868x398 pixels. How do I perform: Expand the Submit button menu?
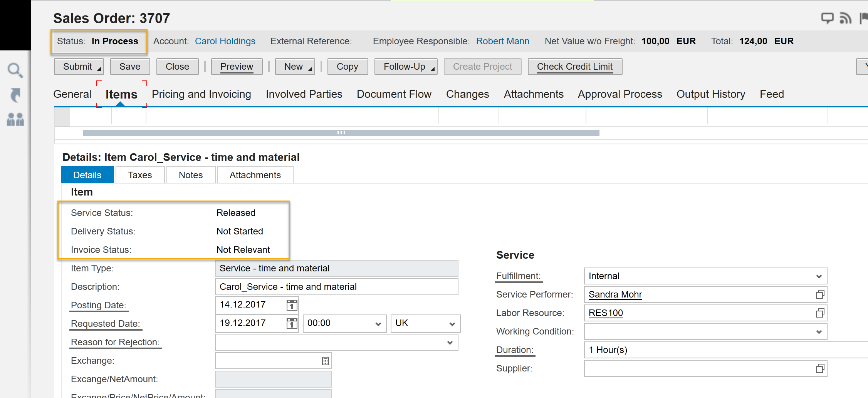(99, 69)
